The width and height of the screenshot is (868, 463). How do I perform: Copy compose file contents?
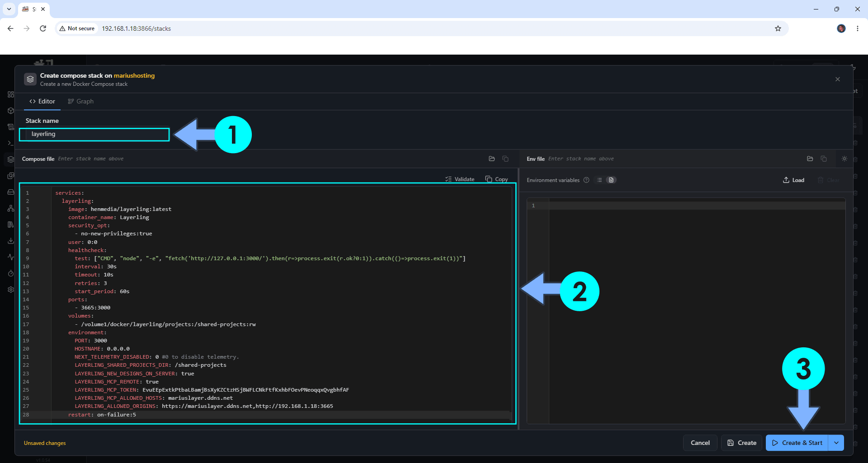[496, 179]
